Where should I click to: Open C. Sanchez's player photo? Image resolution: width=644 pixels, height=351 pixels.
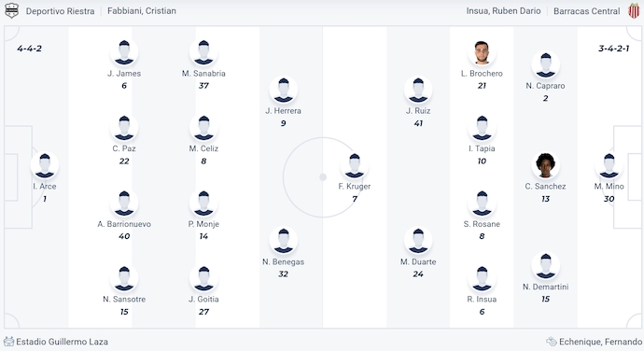click(545, 165)
